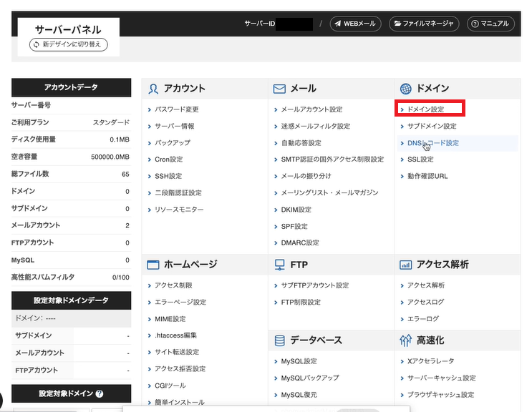Open 動作確認URL
This screenshot has height=412, width=532.
(x=427, y=176)
